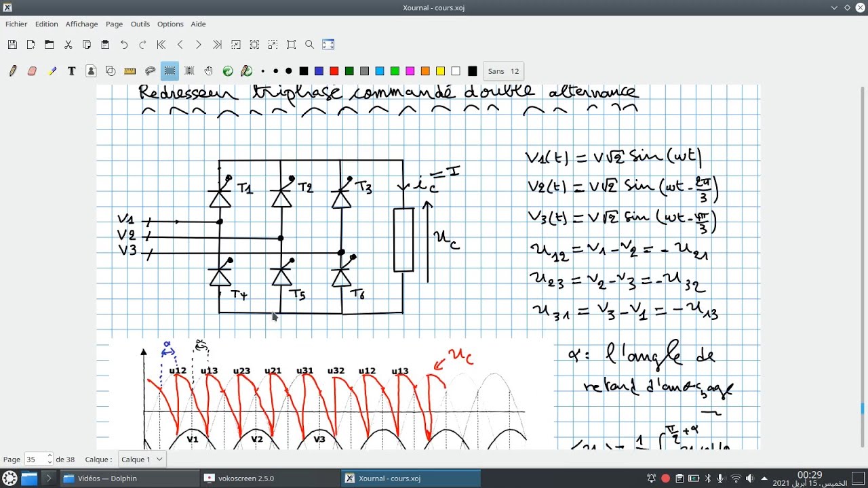Zoom out of the page
868x488 pixels.
236,45
